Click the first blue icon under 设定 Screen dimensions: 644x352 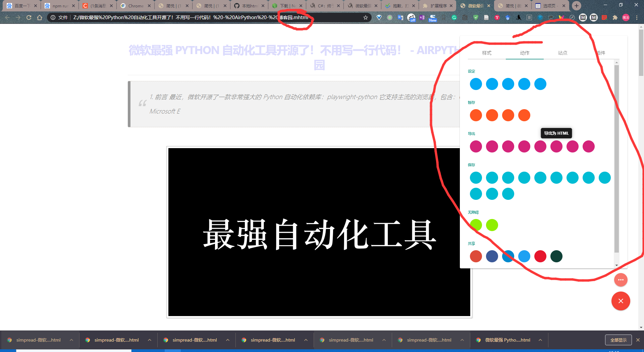point(476,84)
